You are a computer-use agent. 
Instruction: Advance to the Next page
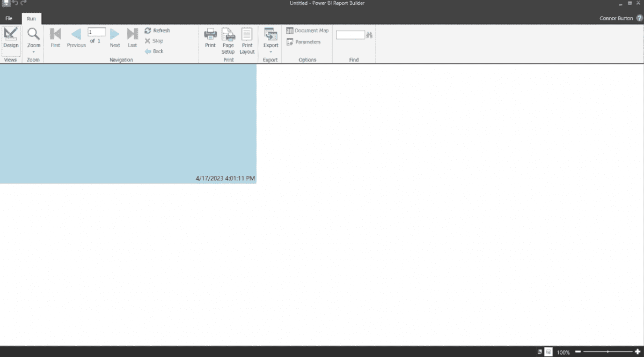pyautogui.click(x=115, y=38)
